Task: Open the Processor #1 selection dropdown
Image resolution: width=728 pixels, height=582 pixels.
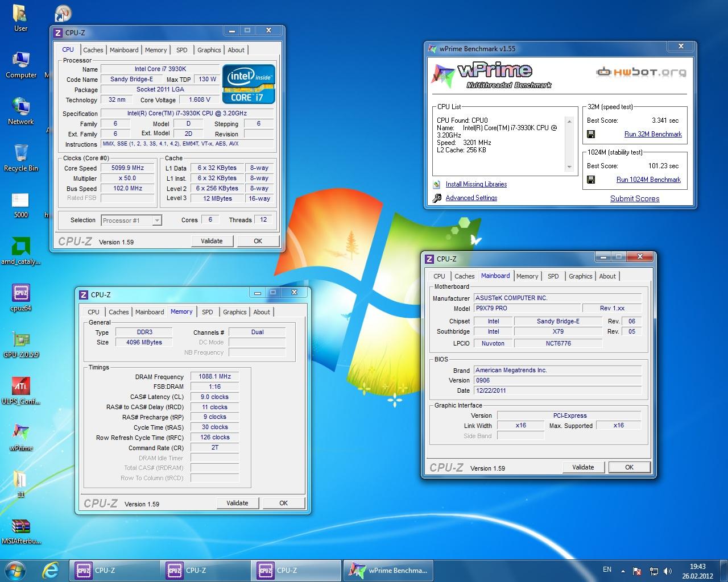Action: (x=131, y=221)
